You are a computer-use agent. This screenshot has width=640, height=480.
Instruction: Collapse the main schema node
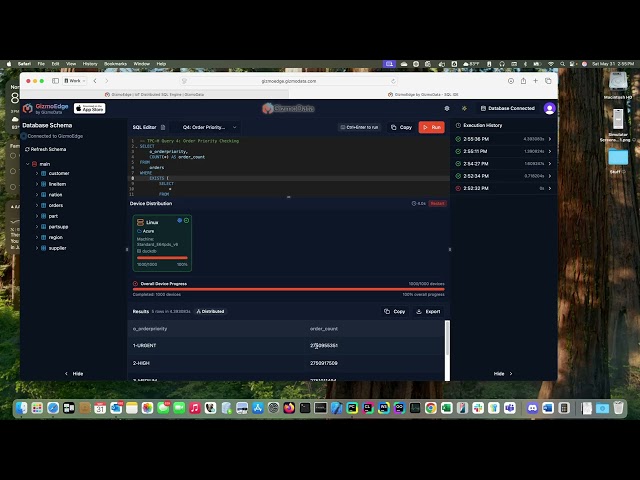click(28, 164)
